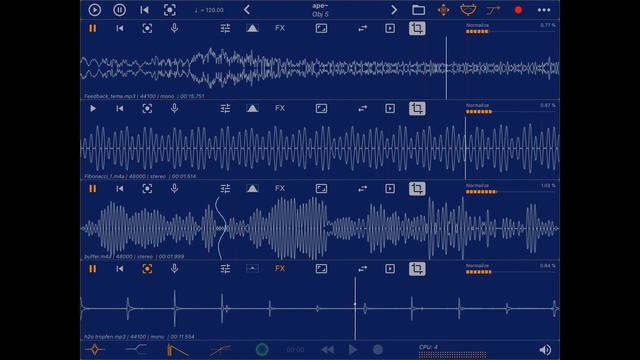Click the small envelope box on the h2o tropfen.mp3 track
This screenshot has height=360, width=640.
tap(252, 268)
